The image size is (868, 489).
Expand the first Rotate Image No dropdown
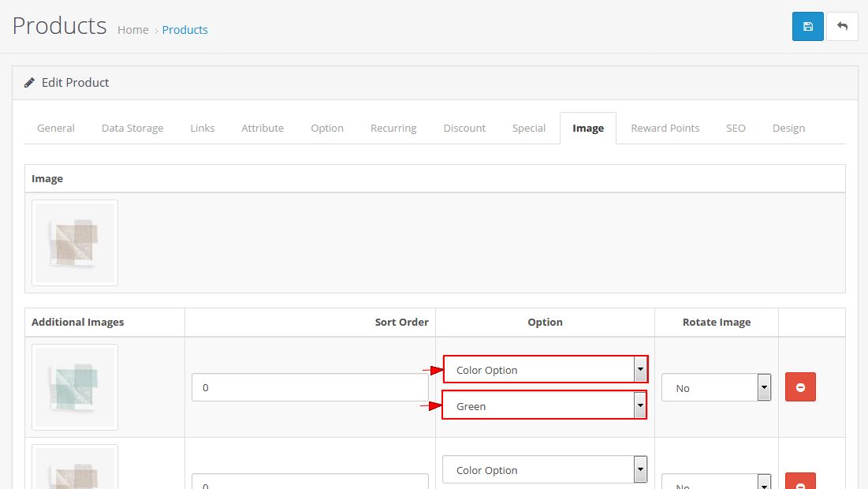717,388
